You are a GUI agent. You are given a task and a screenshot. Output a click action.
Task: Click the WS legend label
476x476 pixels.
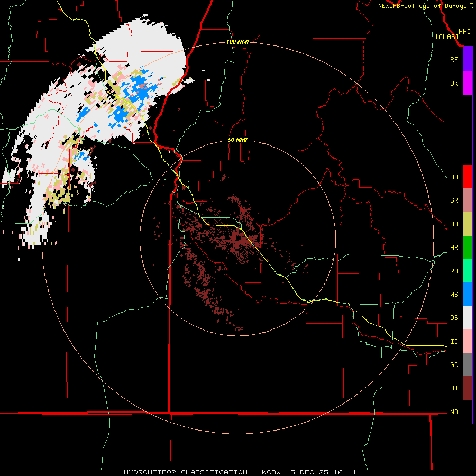click(454, 294)
